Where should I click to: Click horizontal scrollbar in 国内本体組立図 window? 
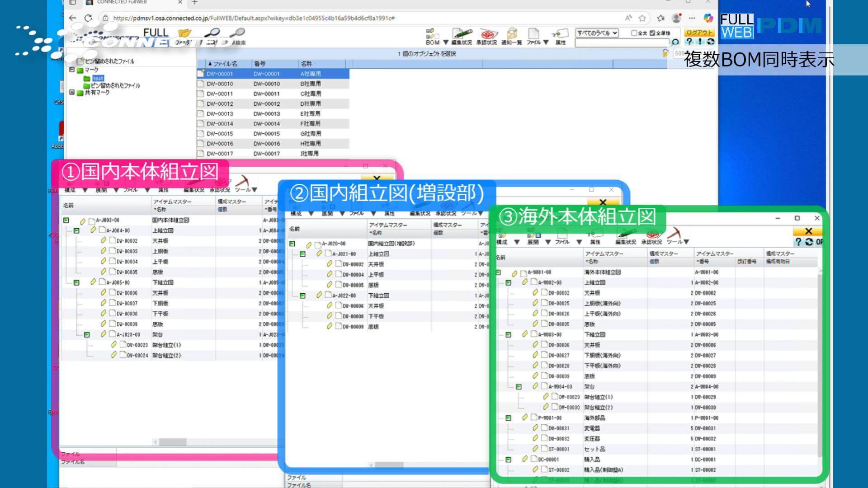173,442
